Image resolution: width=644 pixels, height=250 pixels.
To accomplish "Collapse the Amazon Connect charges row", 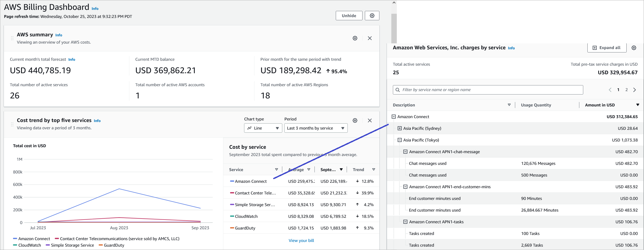I will 394,117.
